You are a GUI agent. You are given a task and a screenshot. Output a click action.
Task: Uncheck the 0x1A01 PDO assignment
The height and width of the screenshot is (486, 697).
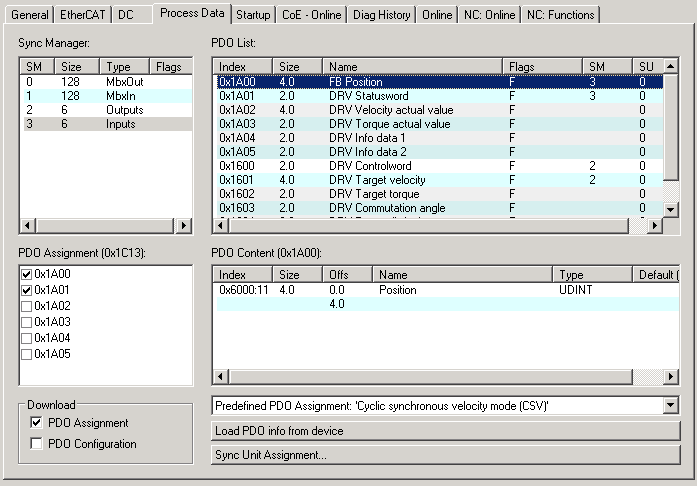tap(27, 290)
